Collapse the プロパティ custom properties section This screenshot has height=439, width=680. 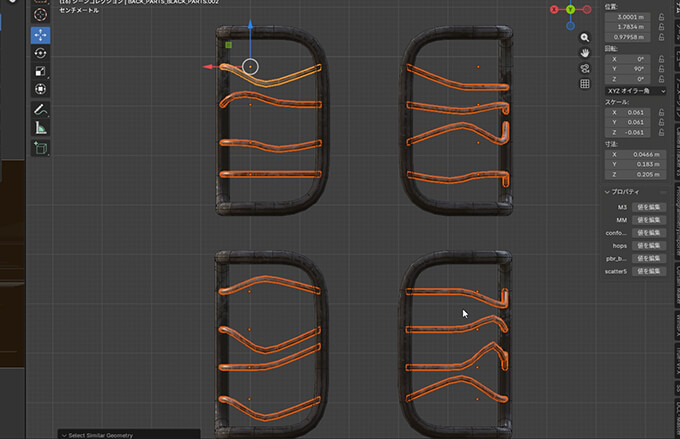(x=608, y=191)
